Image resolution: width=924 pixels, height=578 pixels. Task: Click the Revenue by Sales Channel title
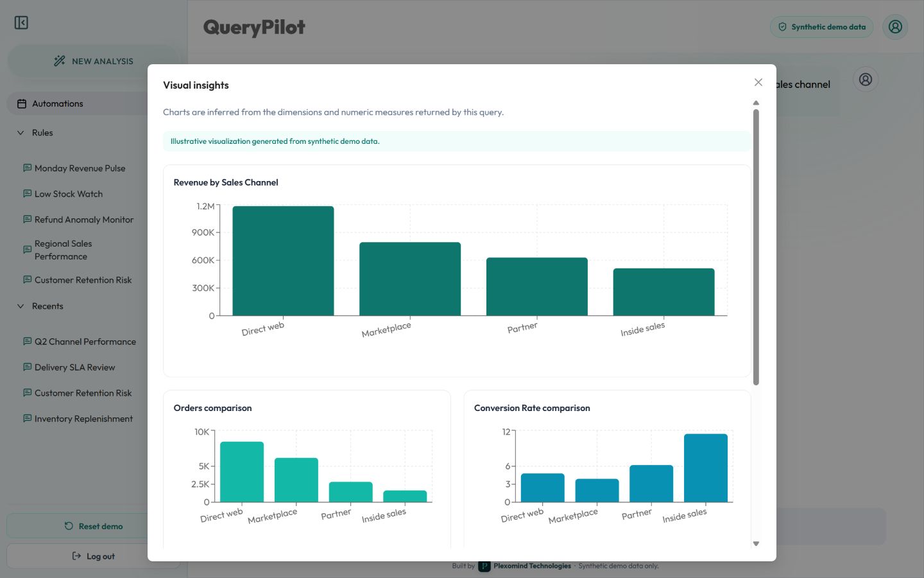pos(226,182)
